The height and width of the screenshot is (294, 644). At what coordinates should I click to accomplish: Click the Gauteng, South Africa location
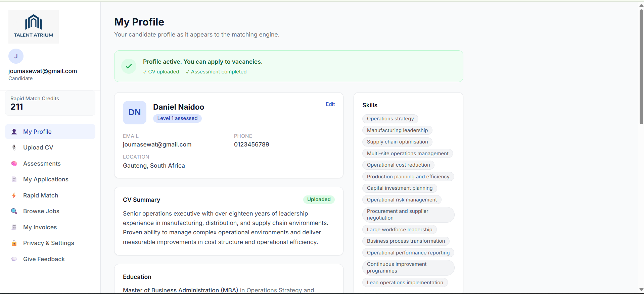(154, 166)
